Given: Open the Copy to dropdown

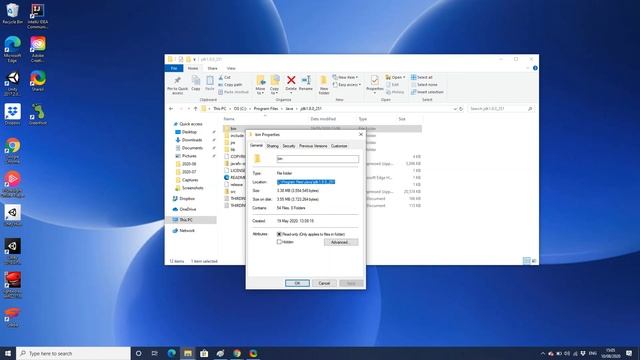Looking at the screenshot, I should pyautogui.click(x=274, y=85).
